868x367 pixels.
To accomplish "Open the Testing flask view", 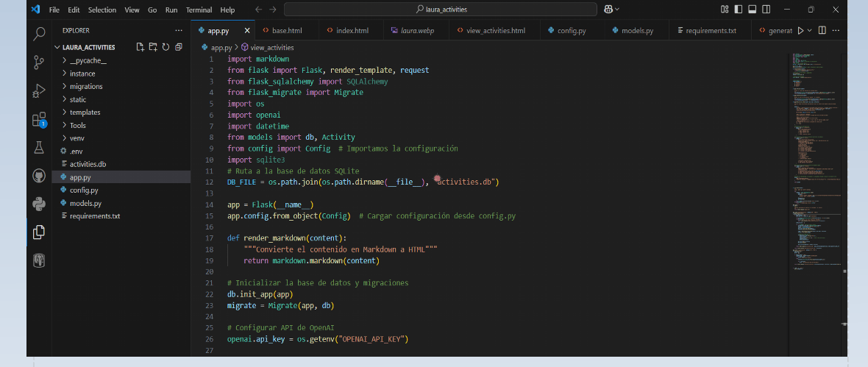I will (39, 147).
